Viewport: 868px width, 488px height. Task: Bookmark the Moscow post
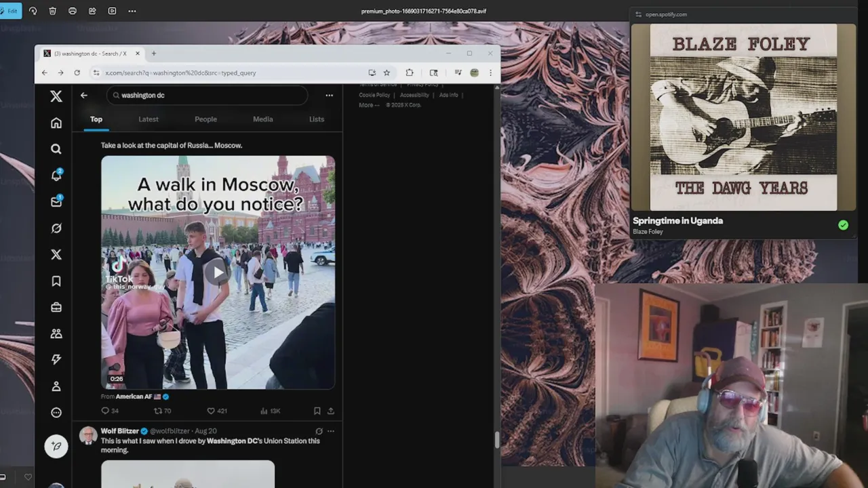point(317,411)
